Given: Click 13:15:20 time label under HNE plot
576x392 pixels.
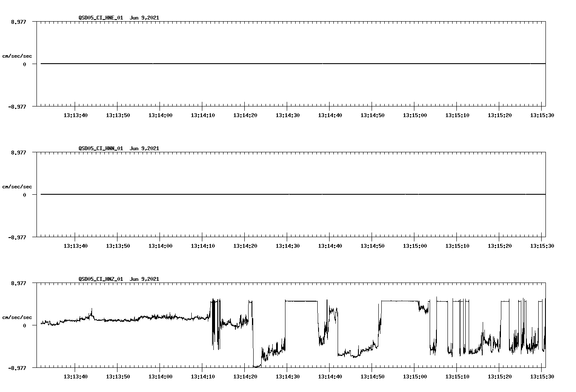Looking at the screenshot, I should [500, 115].
